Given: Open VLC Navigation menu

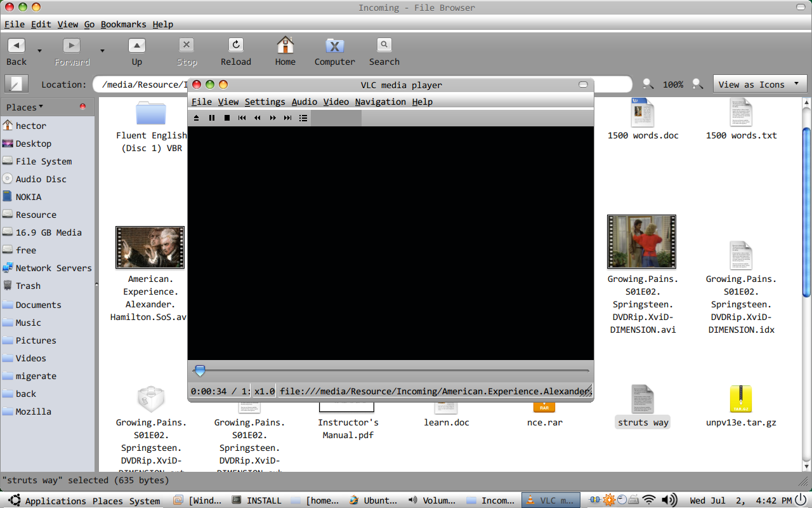Looking at the screenshot, I should pos(381,102).
